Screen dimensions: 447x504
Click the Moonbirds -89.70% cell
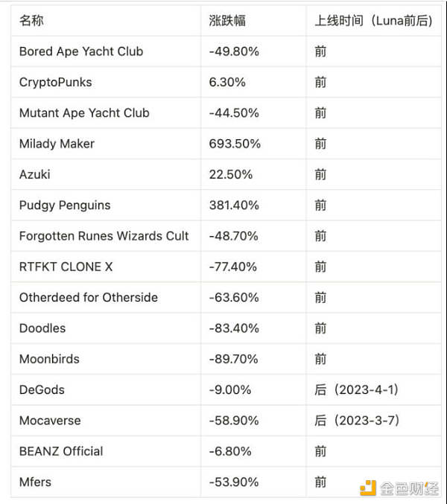pyautogui.click(x=234, y=359)
